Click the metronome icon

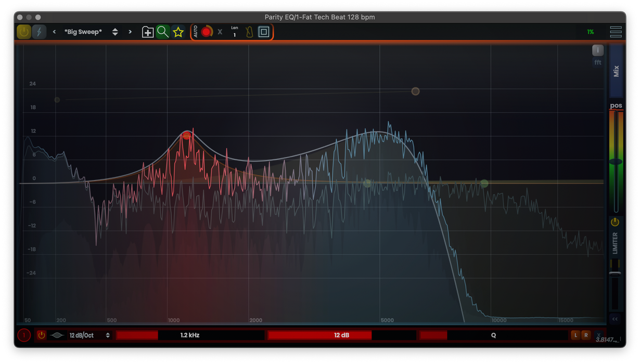249,32
